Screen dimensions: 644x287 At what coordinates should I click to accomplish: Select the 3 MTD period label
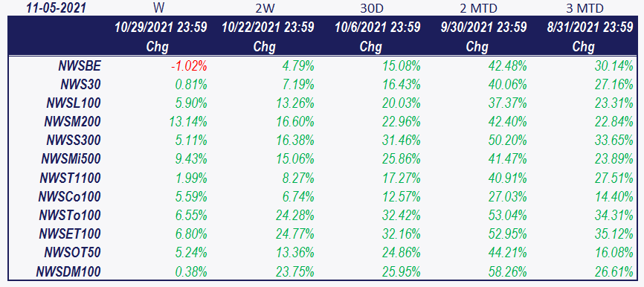[584, 8]
